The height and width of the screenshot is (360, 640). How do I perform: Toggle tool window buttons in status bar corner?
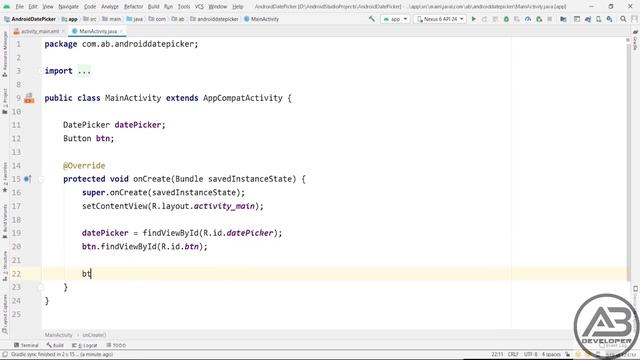4,354
